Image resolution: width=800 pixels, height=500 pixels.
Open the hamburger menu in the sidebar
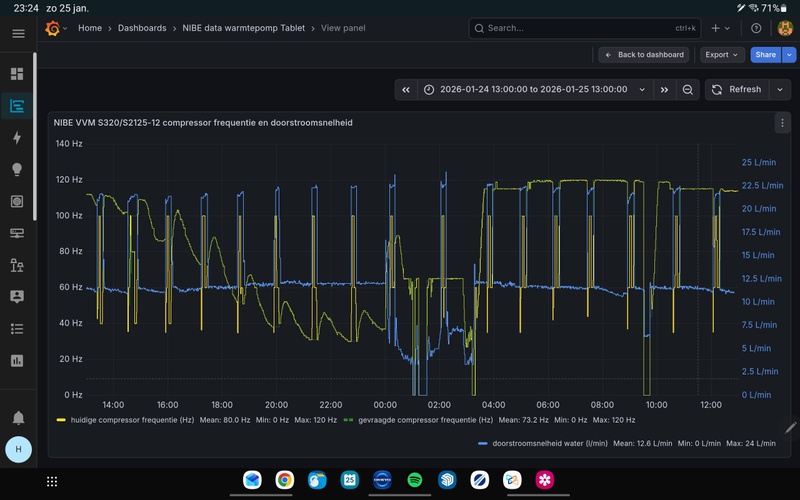(18, 34)
